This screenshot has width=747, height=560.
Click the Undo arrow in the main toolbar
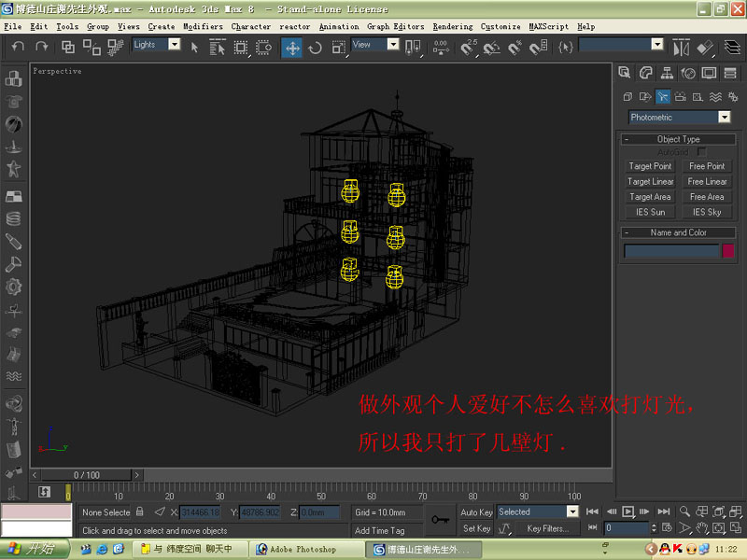coord(18,46)
